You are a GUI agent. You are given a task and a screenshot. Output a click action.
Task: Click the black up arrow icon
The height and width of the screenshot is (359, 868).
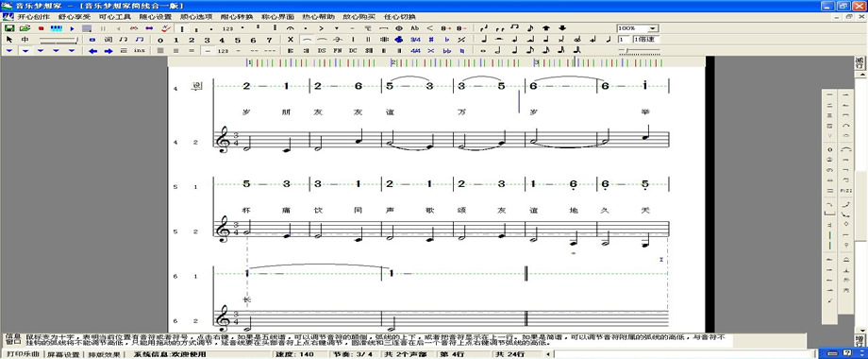point(546,27)
